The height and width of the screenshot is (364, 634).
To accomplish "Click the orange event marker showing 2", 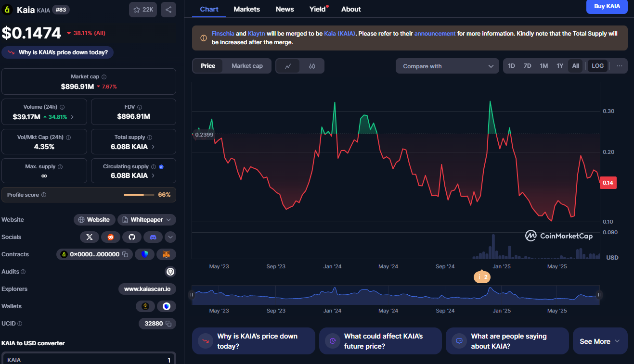I will pos(481,277).
